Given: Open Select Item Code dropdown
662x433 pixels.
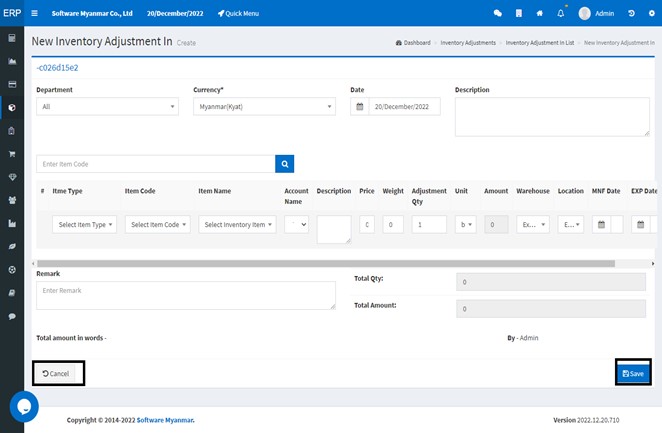Looking at the screenshot, I should (x=157, y=225).
